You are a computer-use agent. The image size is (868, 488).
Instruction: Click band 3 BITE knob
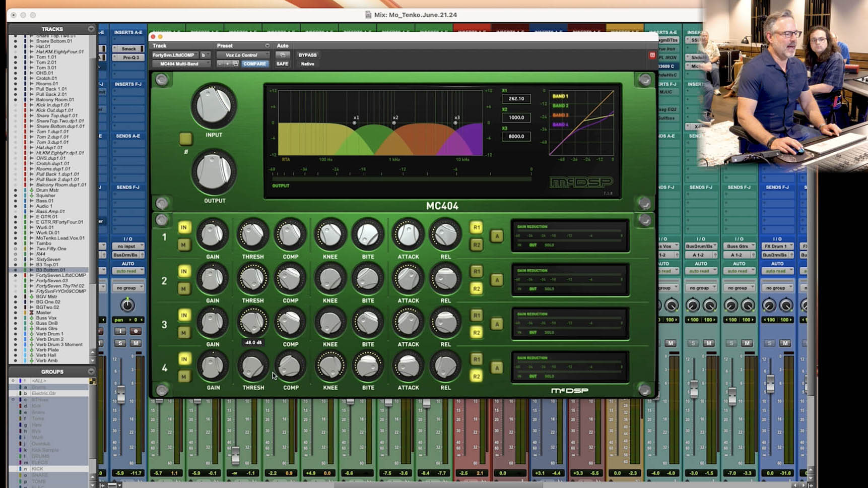coord(368,323)
